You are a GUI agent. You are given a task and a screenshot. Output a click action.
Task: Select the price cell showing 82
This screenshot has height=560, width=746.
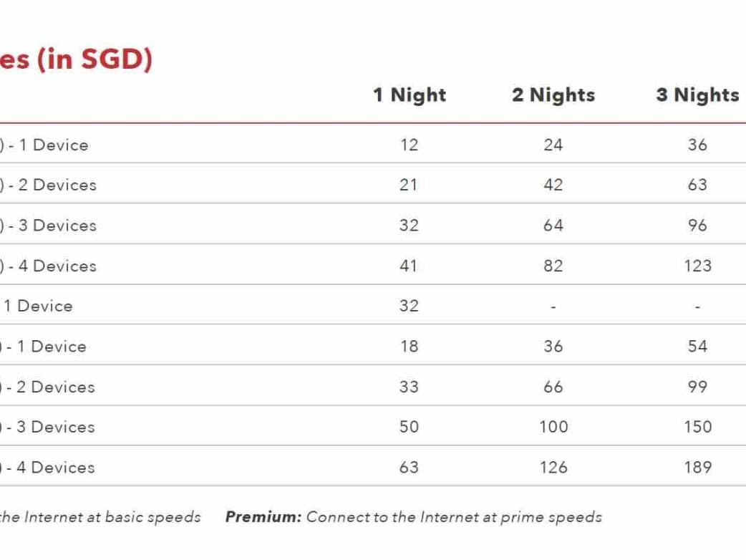point(553,266)
